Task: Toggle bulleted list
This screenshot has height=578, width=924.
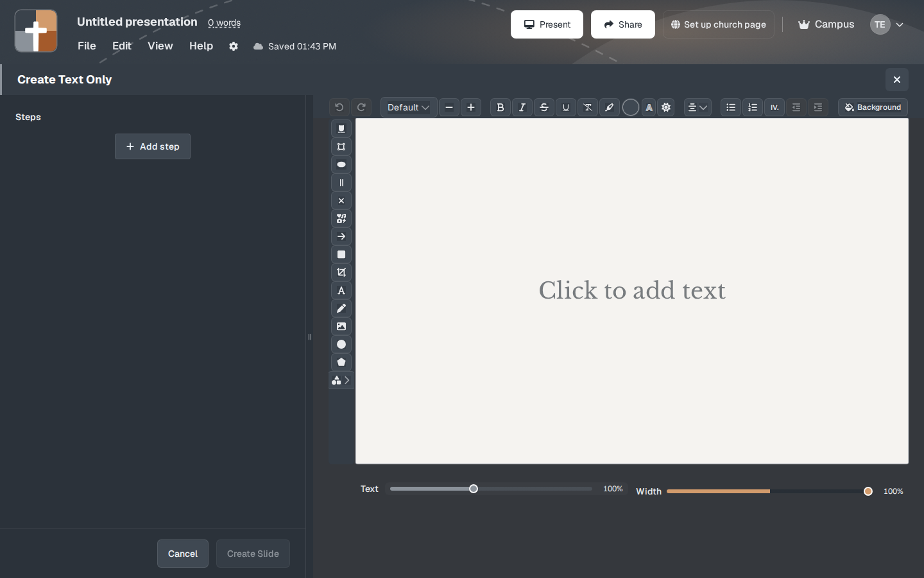Action: pyautogui.click(x=731, y=107)
